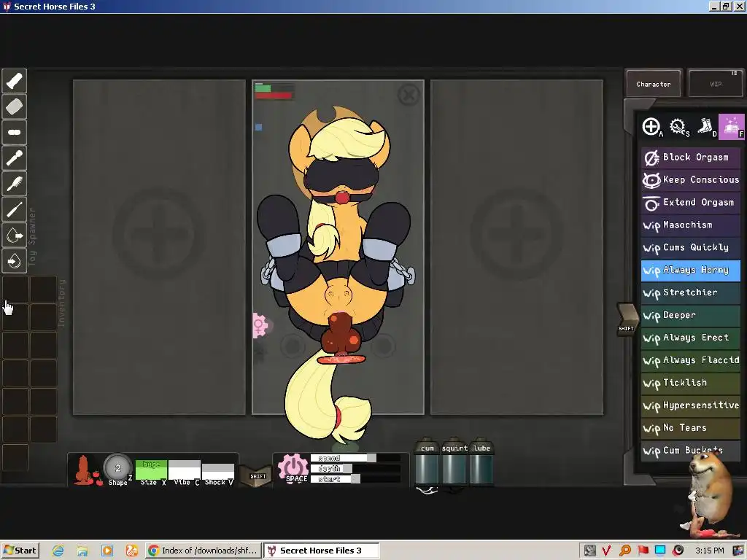This screenshot has width=747, height=560.
Task: Toggle the Block Orgasm option
Action: [691, 157]
